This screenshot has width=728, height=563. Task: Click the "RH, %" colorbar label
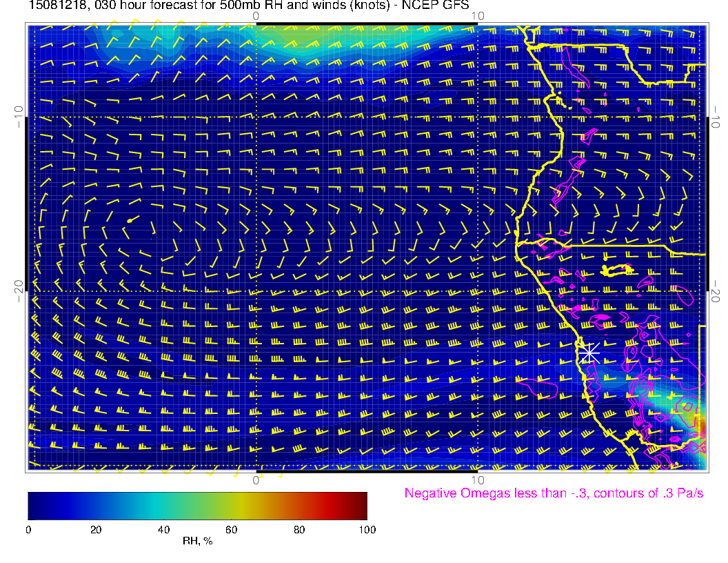197,541
